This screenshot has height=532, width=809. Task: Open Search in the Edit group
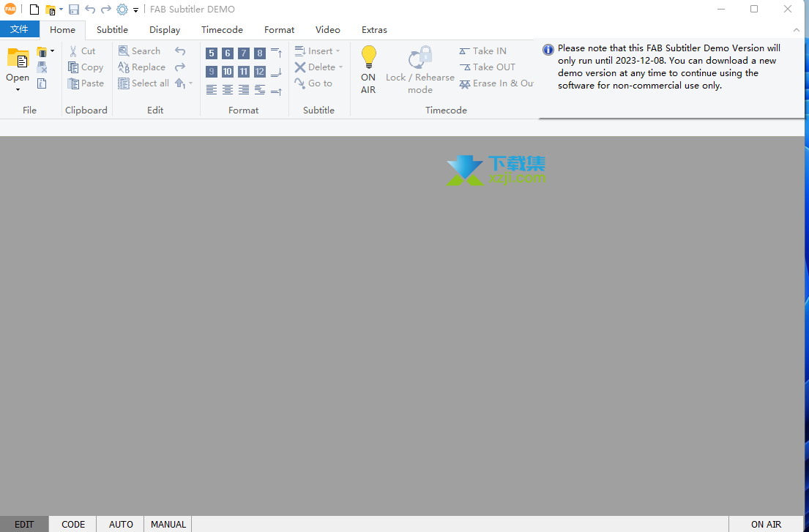coord(139,51)
